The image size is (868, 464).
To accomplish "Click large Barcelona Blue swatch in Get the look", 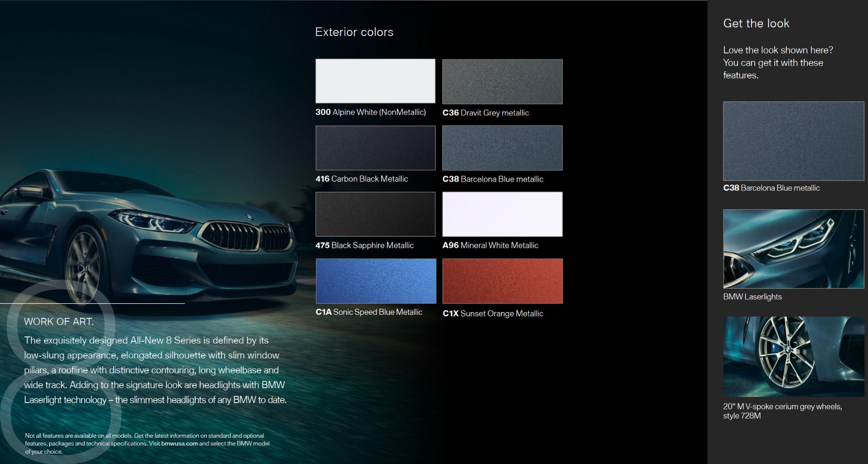I will point(793,141).
